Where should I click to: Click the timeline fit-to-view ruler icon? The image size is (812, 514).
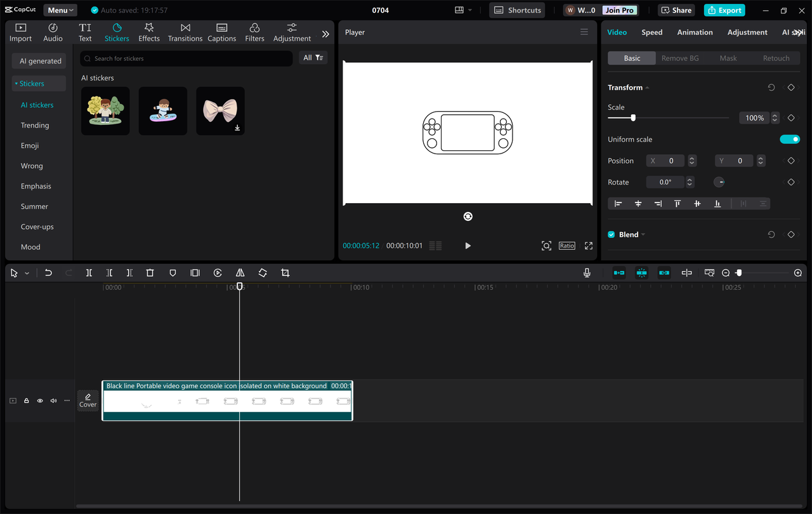[709, 273]
